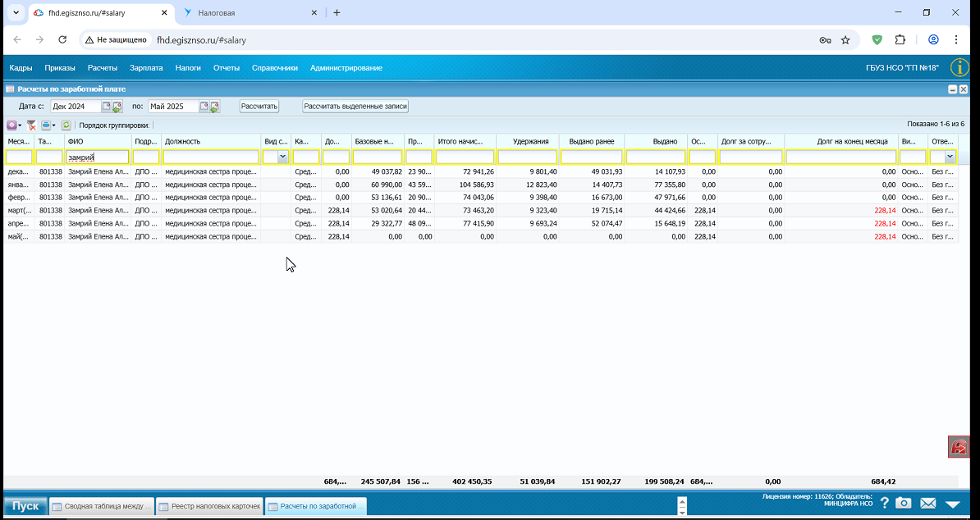980x520 pixels.
Task: Open the mail envelope icon
Action: point(927,504)
